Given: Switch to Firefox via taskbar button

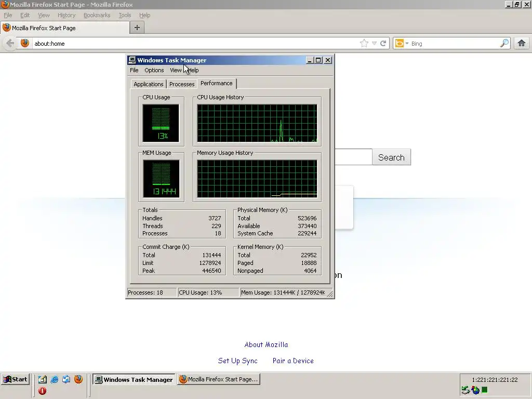Looking at the screenshot, I should tap(219, 379).
